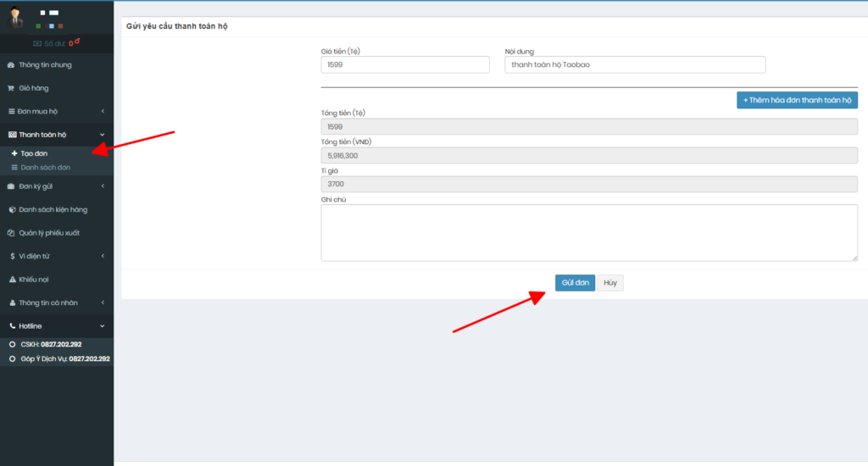Click the Tổng tiền (VNĐ) field
This screenshot has height=466, width=868.
point(590,155)
